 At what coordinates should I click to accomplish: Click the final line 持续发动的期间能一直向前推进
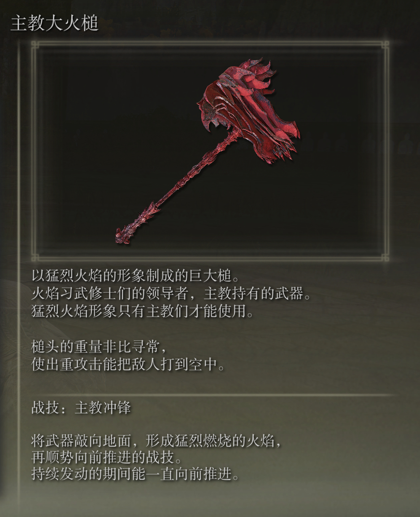pyautogui.click(x=135, y=474)
